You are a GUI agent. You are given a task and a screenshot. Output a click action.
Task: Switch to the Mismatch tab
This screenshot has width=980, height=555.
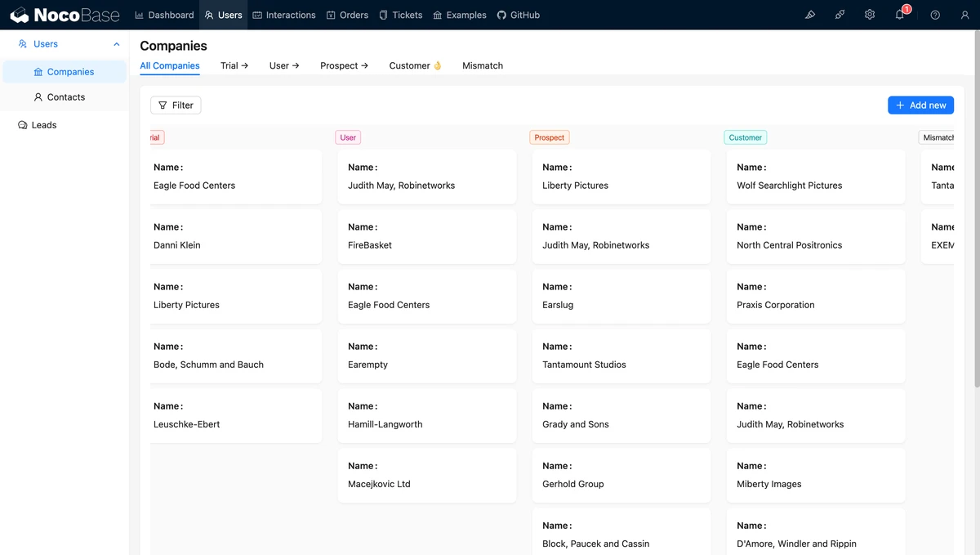[483, 65]
